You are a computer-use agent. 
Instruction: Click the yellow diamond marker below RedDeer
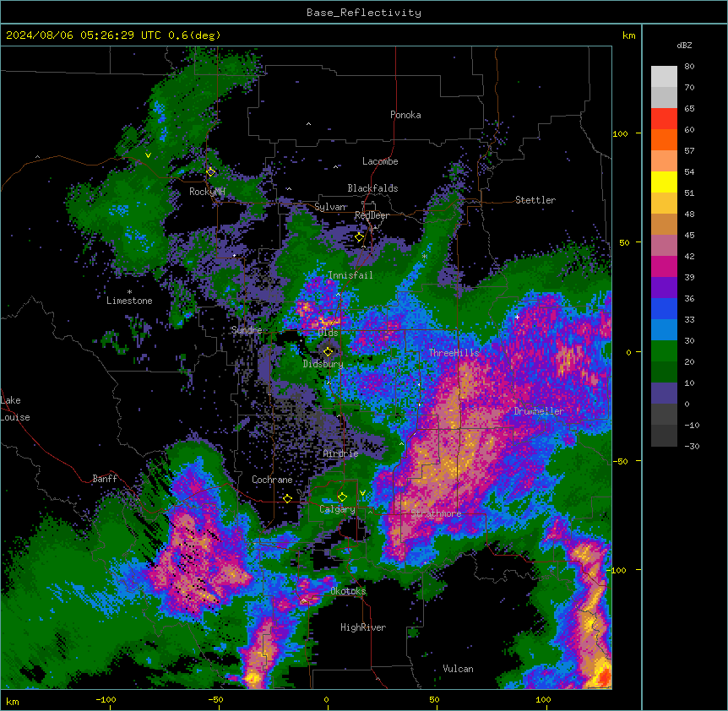coord(359,237)
